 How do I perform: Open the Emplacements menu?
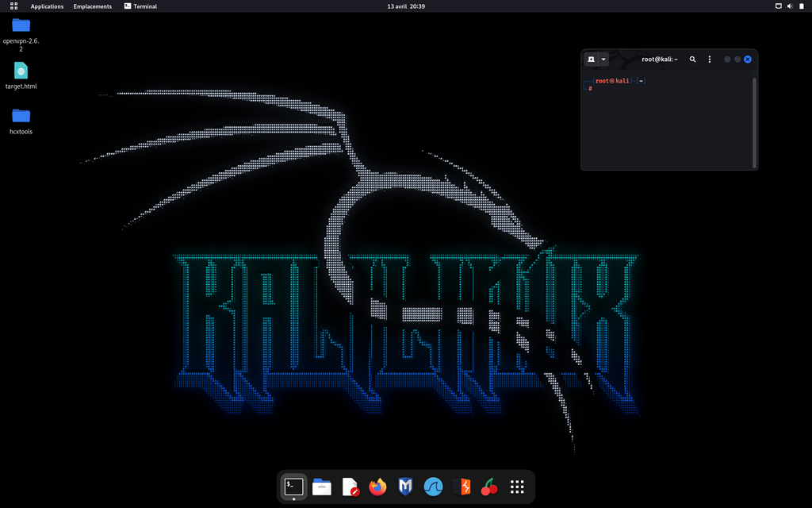tap(93, 6)
